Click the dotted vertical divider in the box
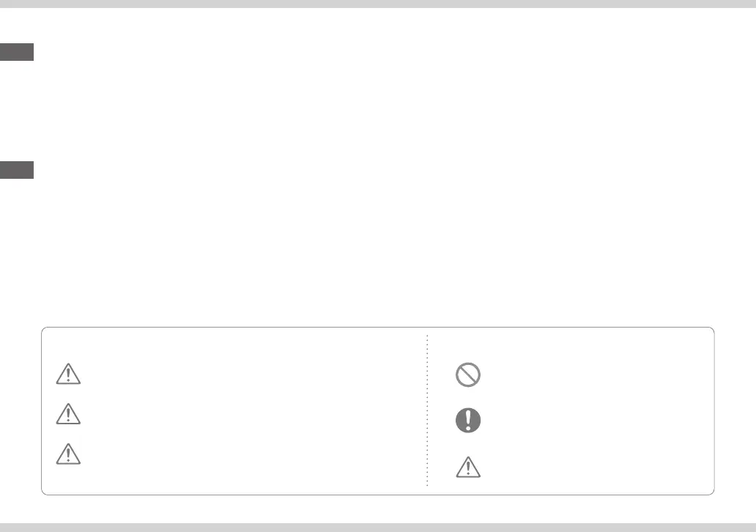The height and width of the screenshot is (532, 756). (x=427, y=410)
